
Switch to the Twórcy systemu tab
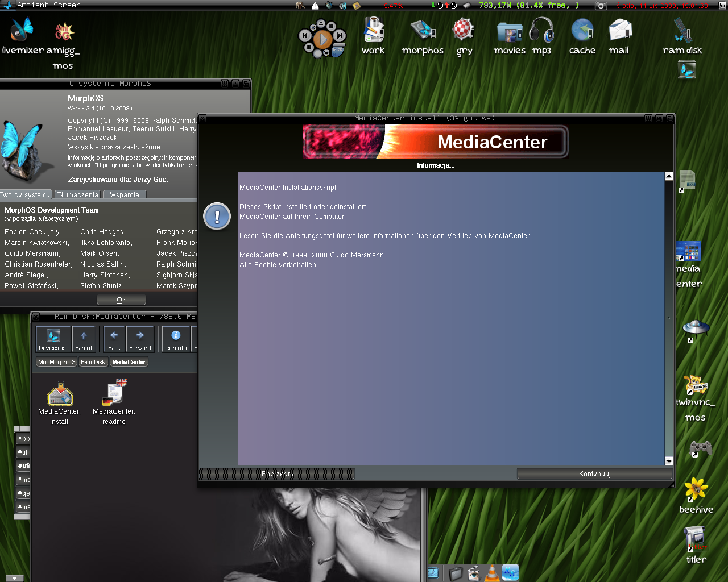click(x=25, y=194)
